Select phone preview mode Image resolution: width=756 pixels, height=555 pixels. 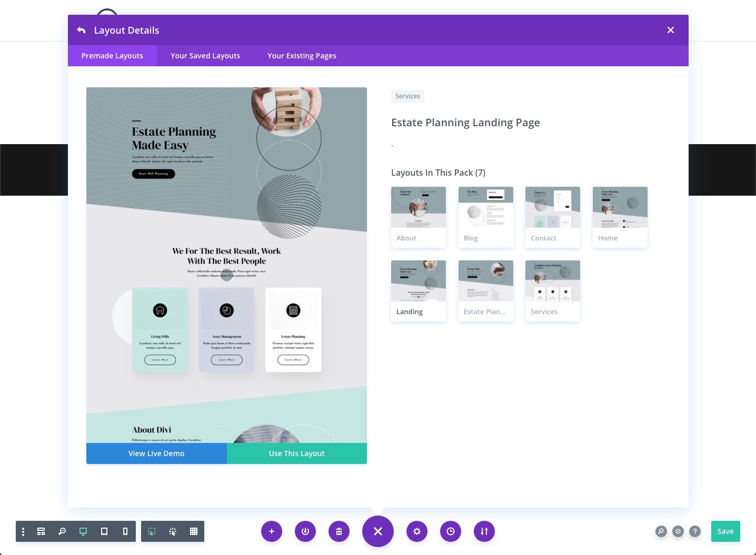tap(125, 531)
